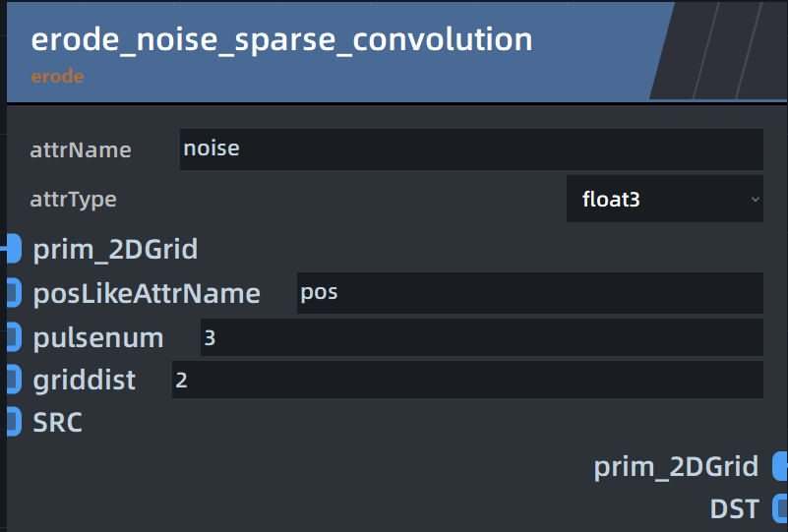Viewport: 788px width, 532px height.
Task: Toggle the leftmost slanted status segment in node header
Action: click(x=684, y=50)
